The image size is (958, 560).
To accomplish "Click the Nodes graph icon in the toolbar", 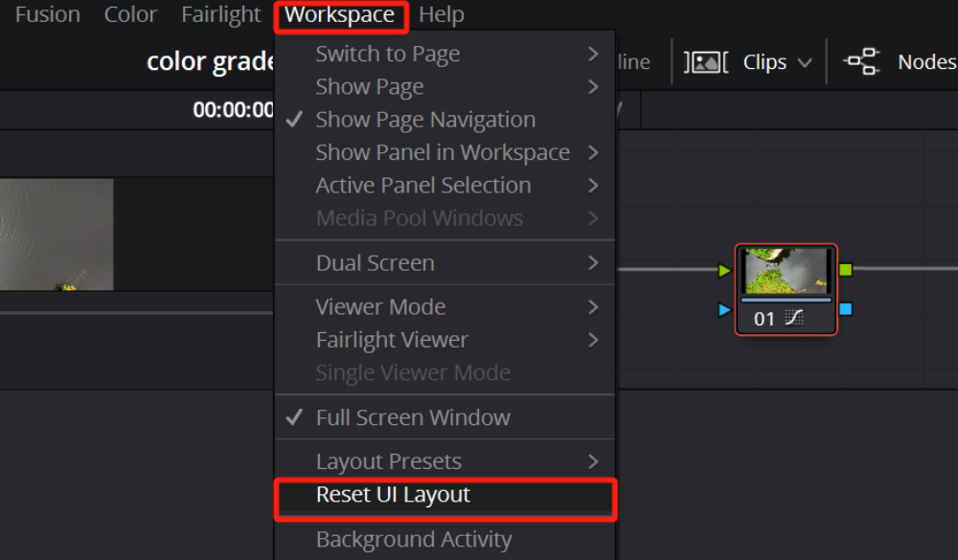I will pos(861,61).
